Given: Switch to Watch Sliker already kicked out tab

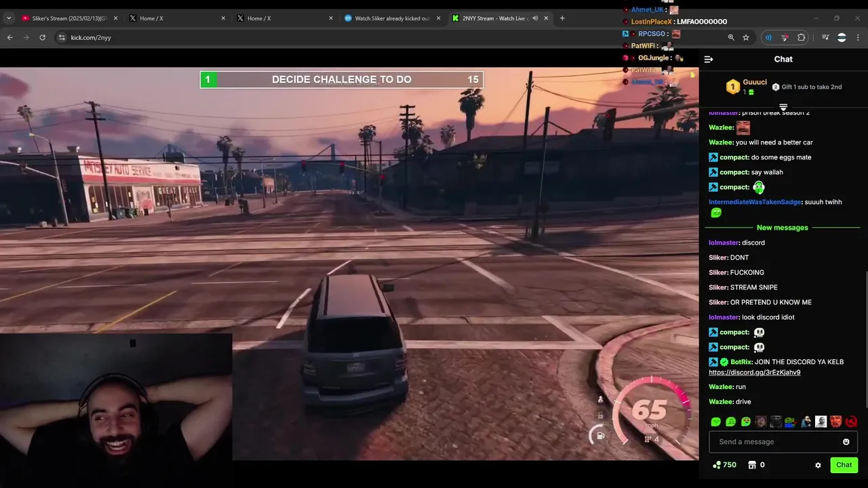Looking at the screenshot, I should 392,18.
